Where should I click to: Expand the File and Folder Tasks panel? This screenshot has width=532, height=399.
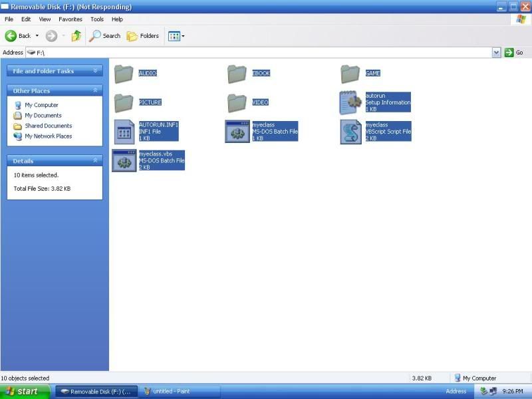(x=95, y=71)
